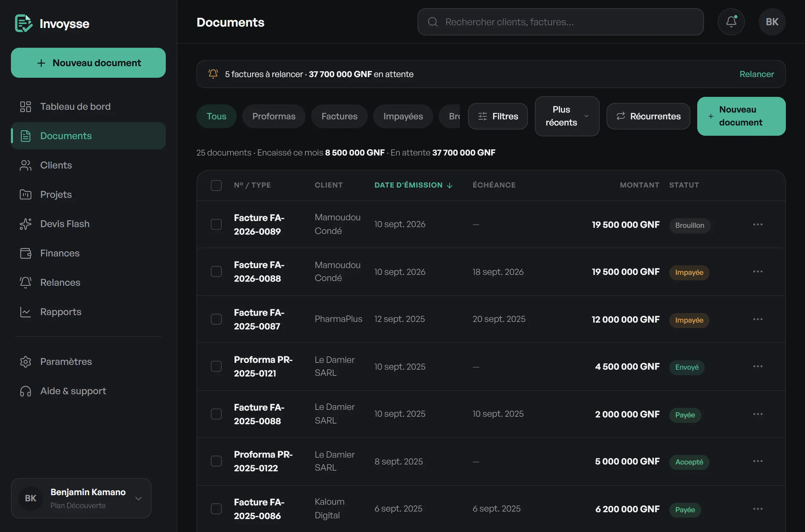Open row actions for Proforma PR-2025-0122
The image size is (805, 532).
tap(758, 461)
